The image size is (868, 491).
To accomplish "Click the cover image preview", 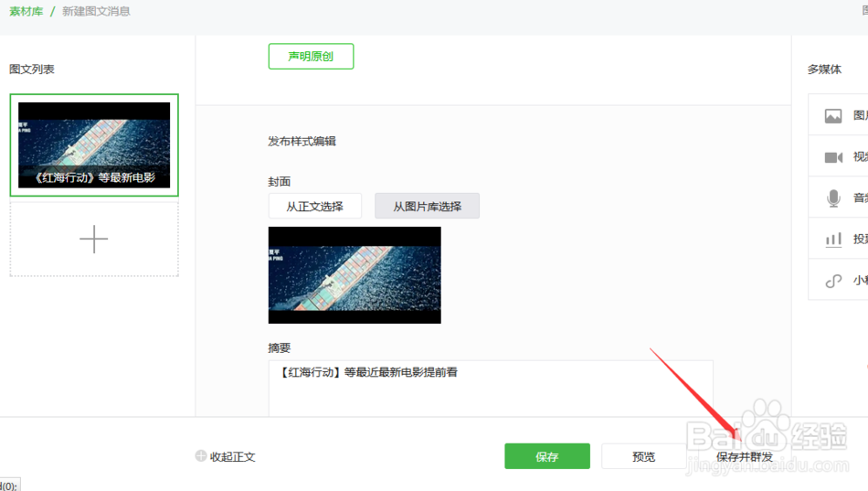I will pyautogui.click(x=355, y=275).
